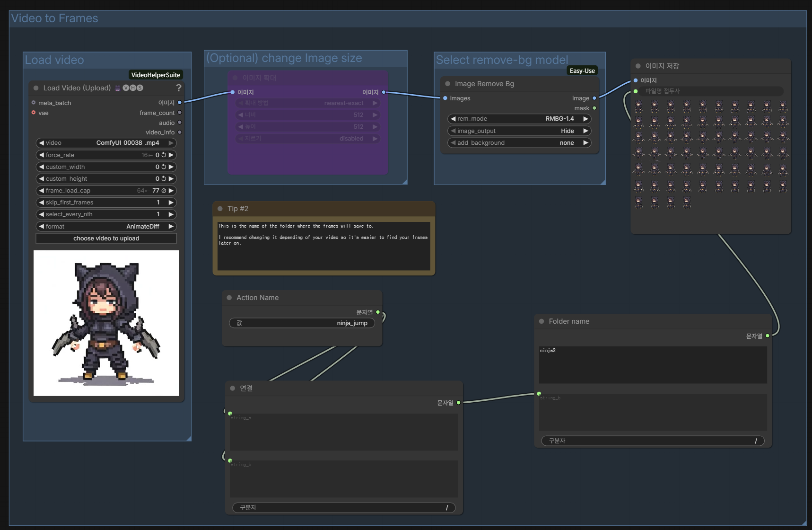Click the 이미지 output dot on Load Video node
This screenshot has width=812, height=530.
(180, 102)
